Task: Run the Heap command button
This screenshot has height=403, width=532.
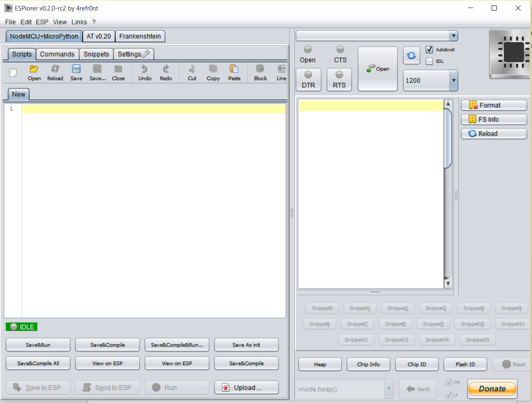Action: click(320, 364)
